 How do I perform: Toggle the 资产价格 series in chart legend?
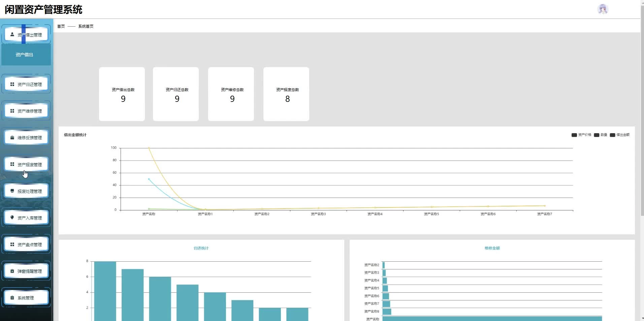point(581,135)
